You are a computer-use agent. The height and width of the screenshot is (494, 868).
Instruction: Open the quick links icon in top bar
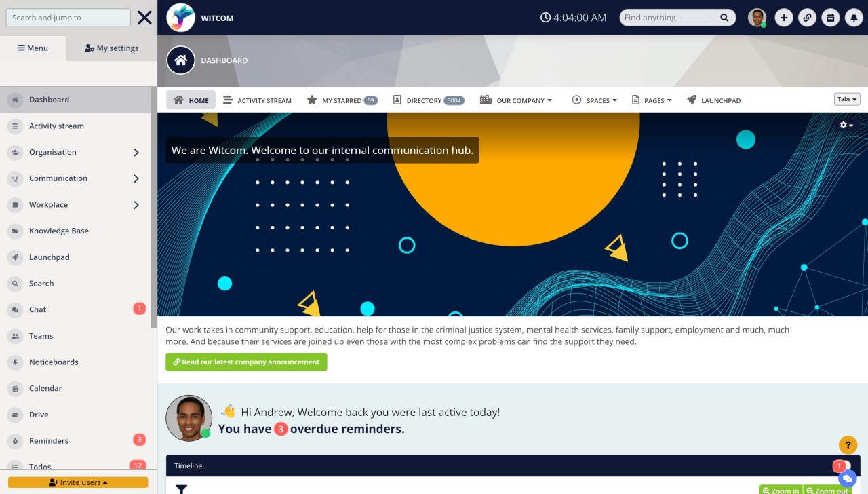point(807,17)
